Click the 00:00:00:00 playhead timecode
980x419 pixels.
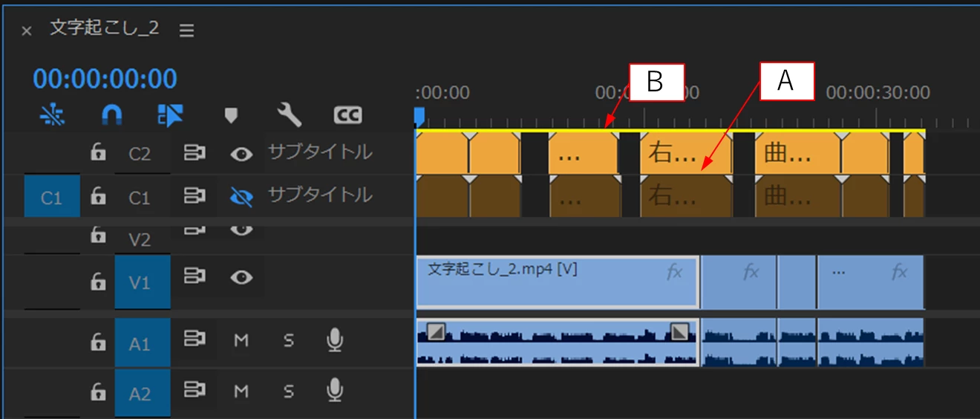(x=105, y=79)
